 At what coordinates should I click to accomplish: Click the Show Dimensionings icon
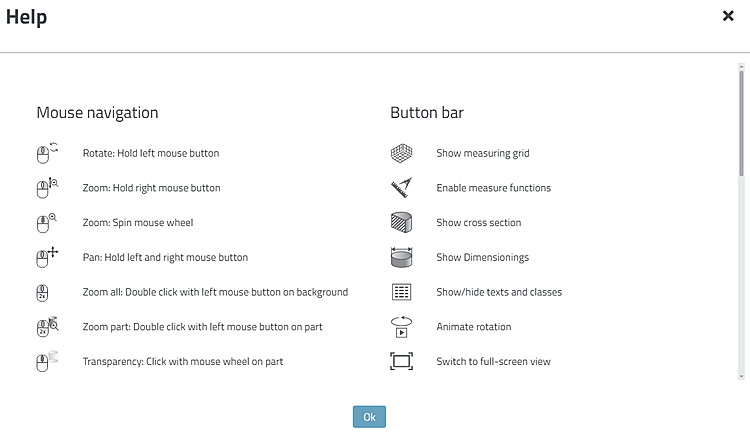click(x=401, y=257)
